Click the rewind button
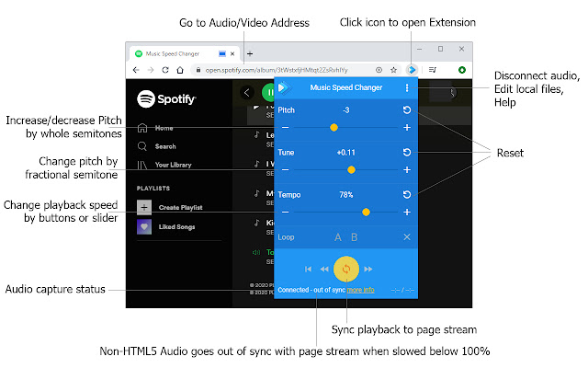 [x=324, y=269]
